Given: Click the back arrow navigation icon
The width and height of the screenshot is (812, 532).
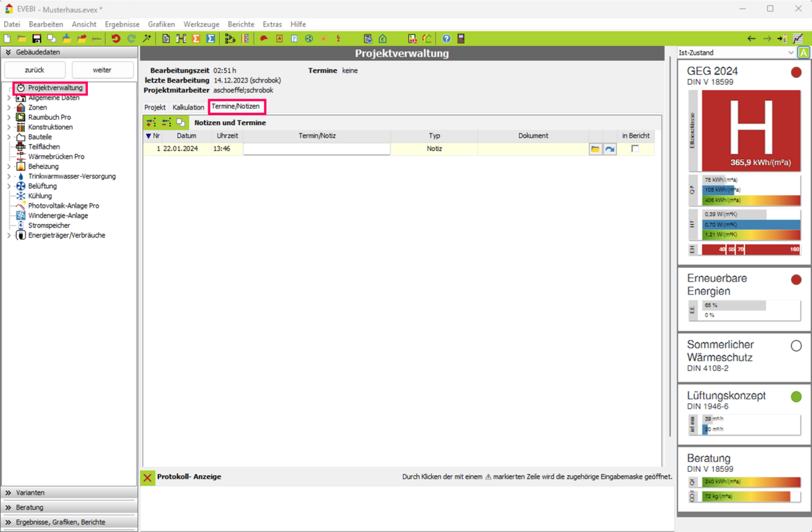Looking at the screenshot, I should tap(751, 39).
